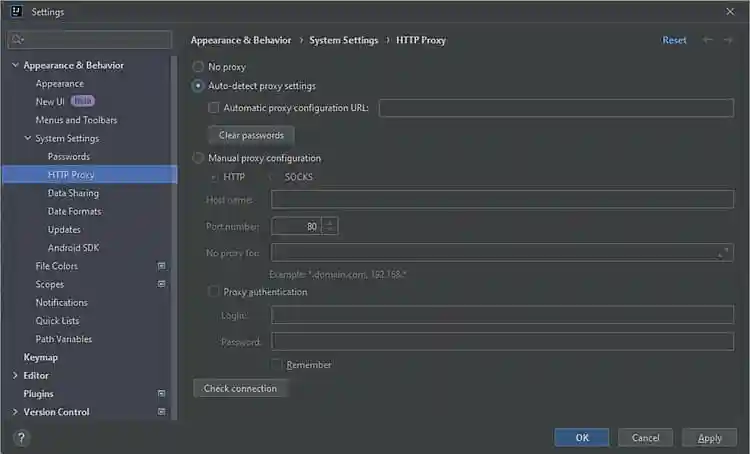Screen dimensions: 750x454
Task: Open Keymap settings page
Action: tap(41, 357)
